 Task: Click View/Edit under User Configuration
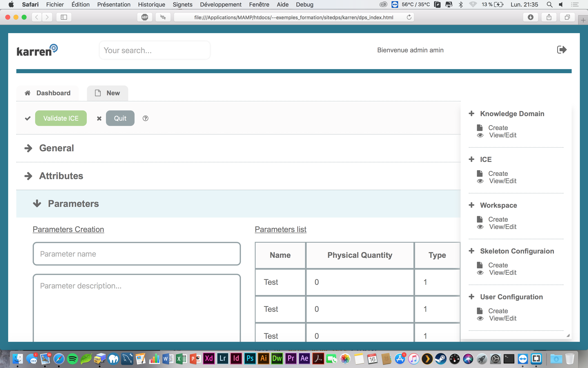pos(503,318)
